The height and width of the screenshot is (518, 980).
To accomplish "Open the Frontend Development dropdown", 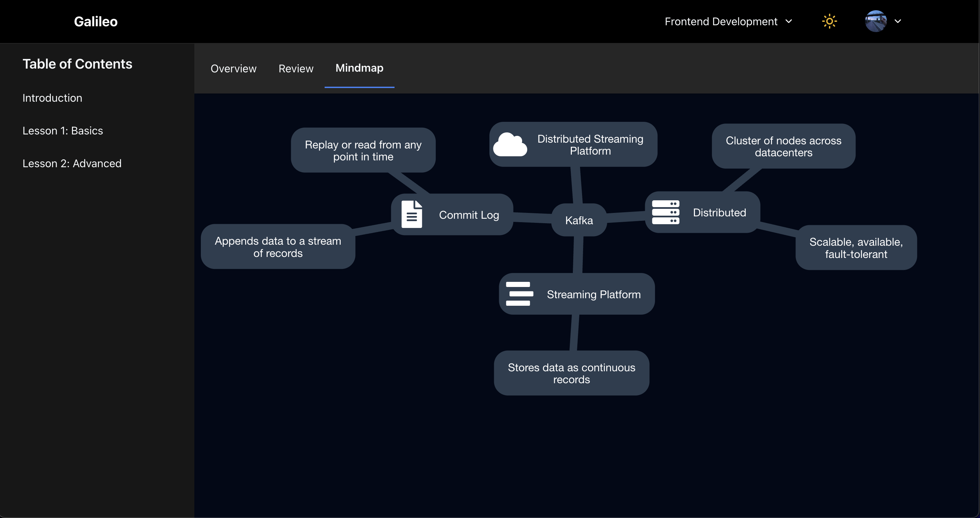I will click(728, 22).
